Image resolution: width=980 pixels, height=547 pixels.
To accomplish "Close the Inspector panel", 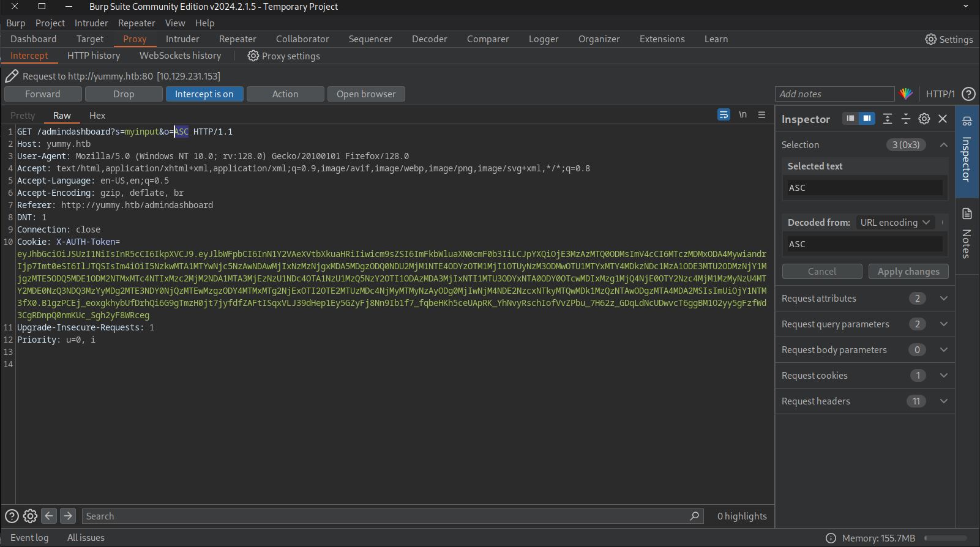I will click(943, 119).
